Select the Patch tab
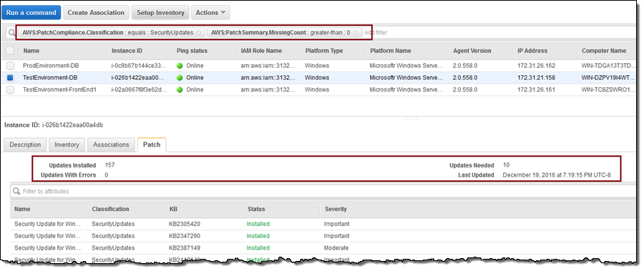The width and height of the screenshot is (644, 271). [152, 144]
